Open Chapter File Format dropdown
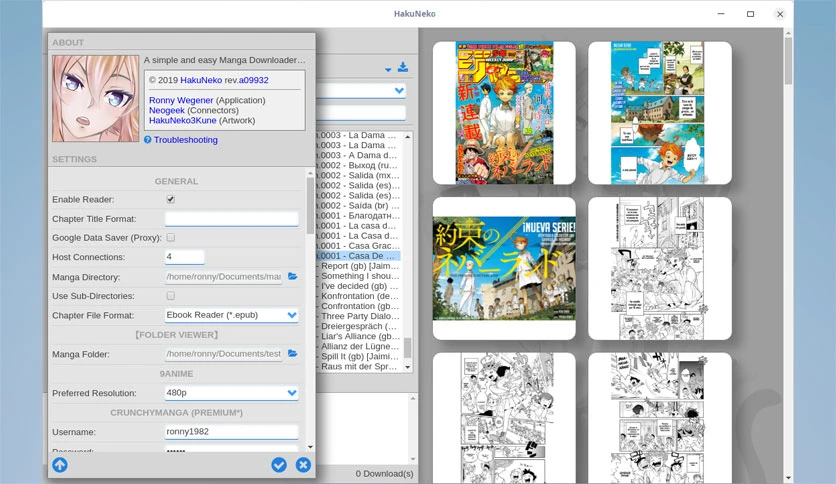The image size is (836, 484). coord(231,315)
